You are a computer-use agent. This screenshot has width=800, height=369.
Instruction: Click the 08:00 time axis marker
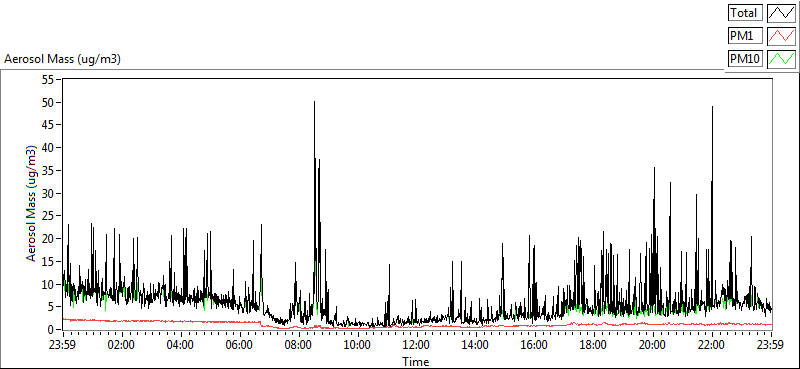click(298, 344)
